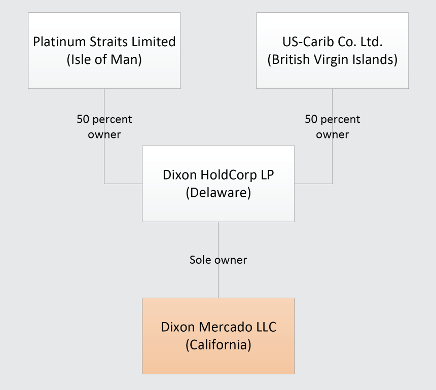The height and width of the screenshot is (390, 436).
Task: Select the 50 percent owner label below Platinum Straits
Action: pyautogui.click(x=104, y=127)
